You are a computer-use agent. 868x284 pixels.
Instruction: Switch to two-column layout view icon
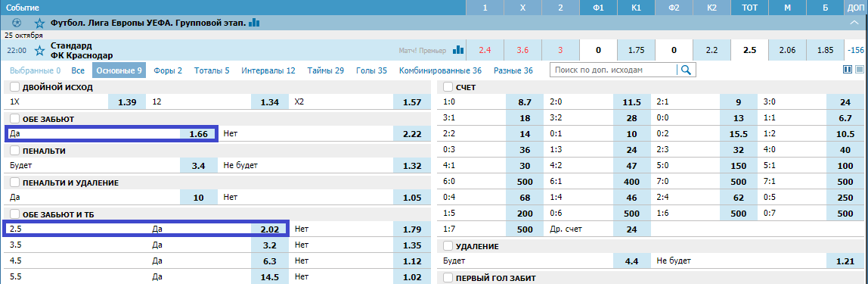847,70
